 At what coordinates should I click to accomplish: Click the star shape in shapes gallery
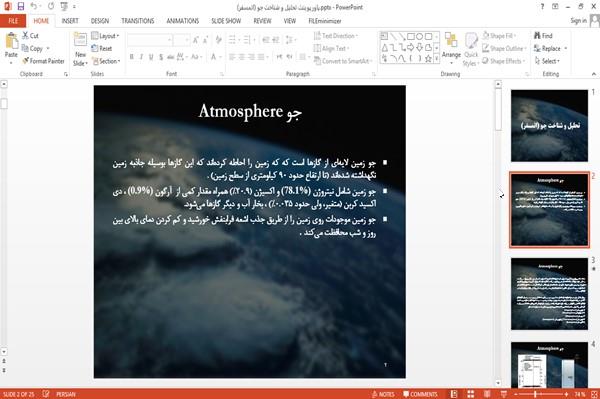[x=428, y=59]
